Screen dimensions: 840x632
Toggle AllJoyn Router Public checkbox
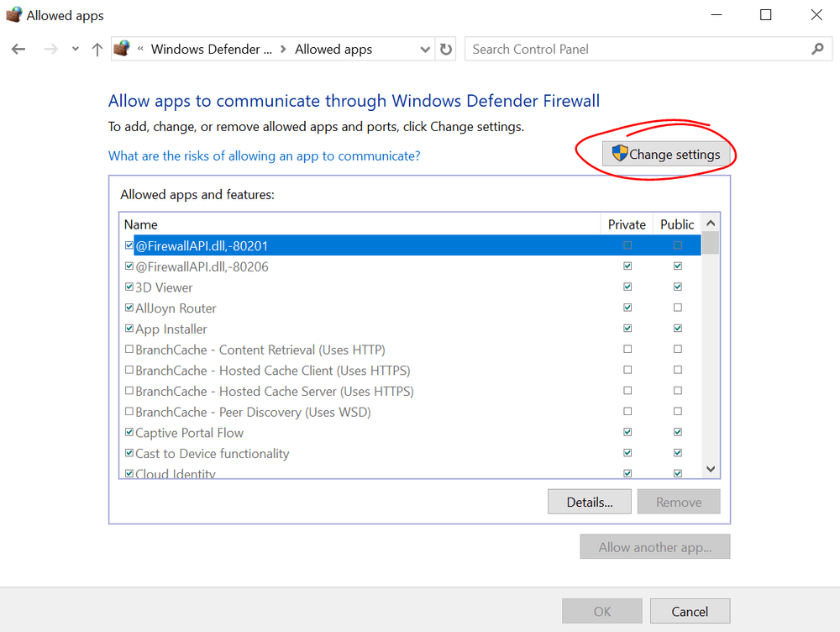[x=677, y=308]
